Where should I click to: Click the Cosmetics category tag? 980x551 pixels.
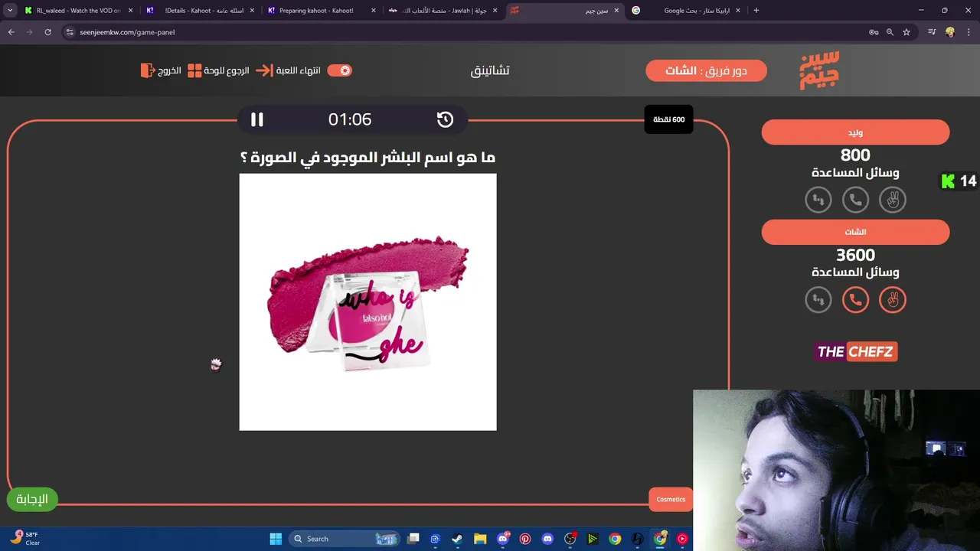(671, 499)
